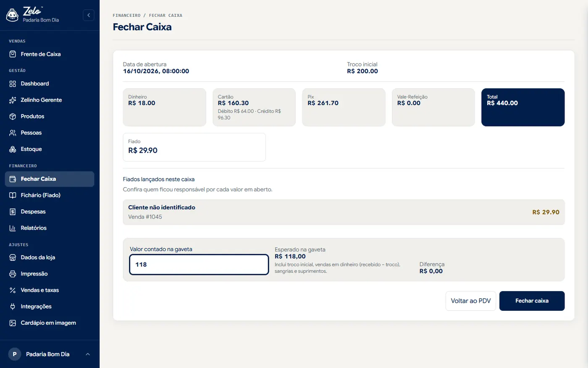Click the Fechar caixa button
Viewport: 588px width, 368px height.
tap(532, 301)
